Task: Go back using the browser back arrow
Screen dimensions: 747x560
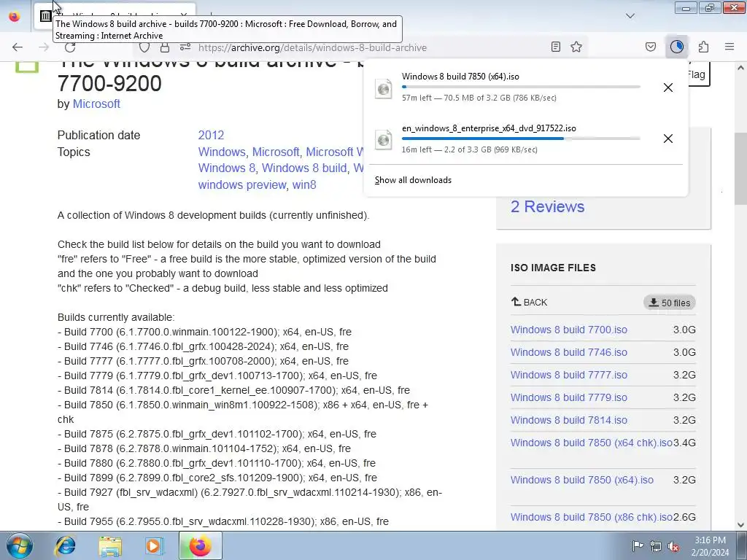Action: coord(18,47)
